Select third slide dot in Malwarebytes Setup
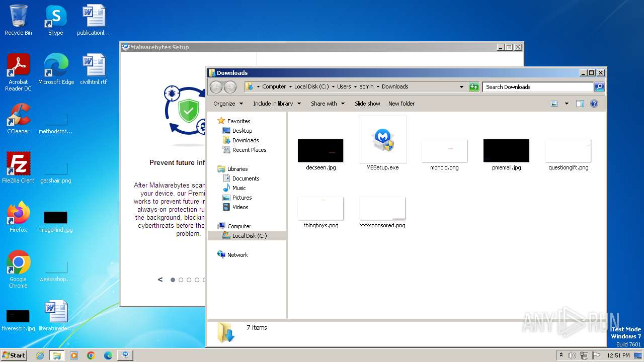The width and height of the screenshot is (644, 362). (189, 280)
